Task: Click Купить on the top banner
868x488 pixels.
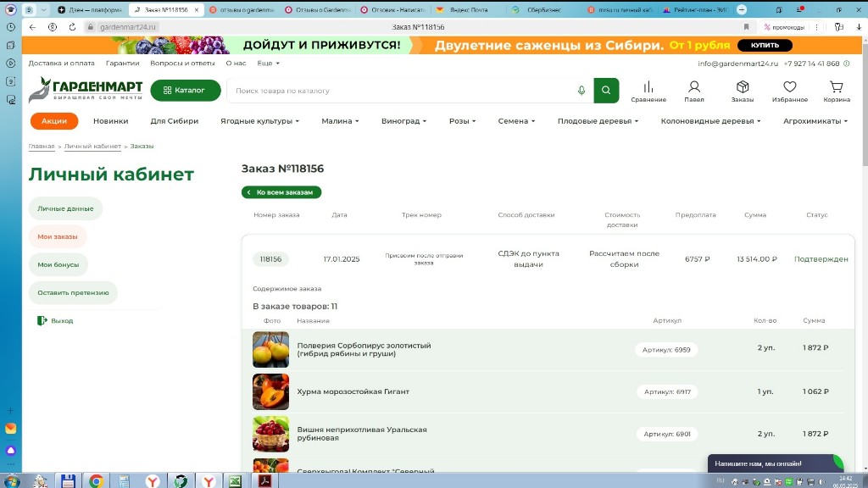Action: [x=765, y=46]
